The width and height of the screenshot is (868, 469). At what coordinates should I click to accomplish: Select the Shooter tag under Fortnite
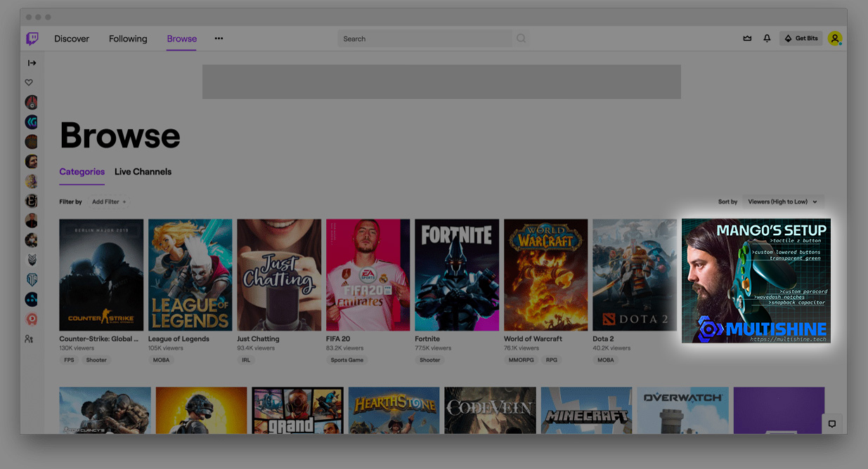430,360
